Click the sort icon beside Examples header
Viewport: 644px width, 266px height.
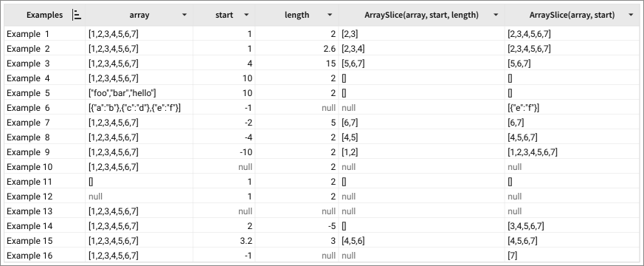pyautogui.click(x=77, y=16)
